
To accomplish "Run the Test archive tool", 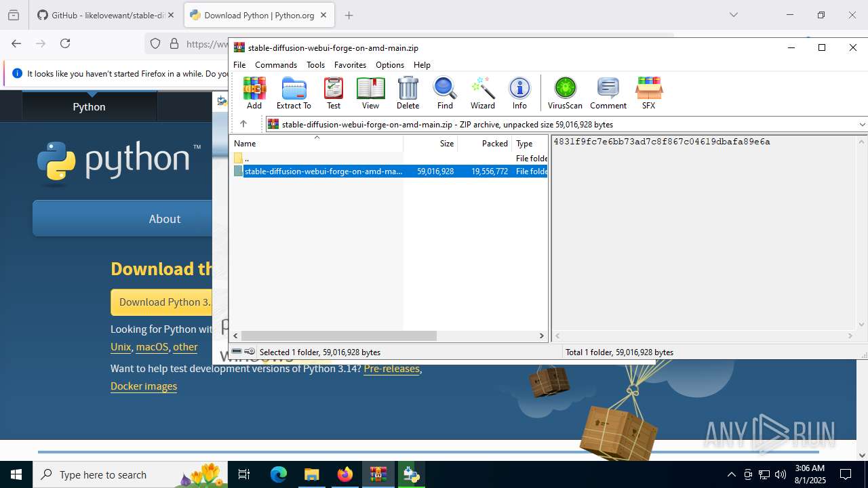I will (x=334, y=93).
